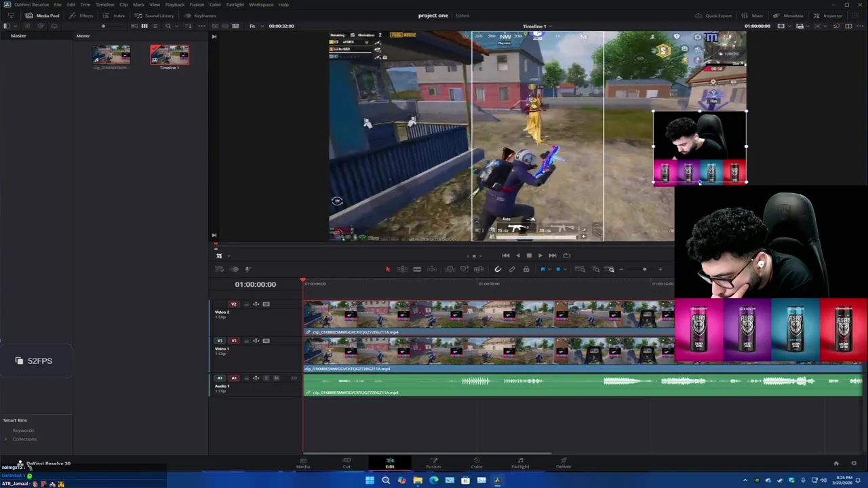Lock the Video 2 track

246,304
